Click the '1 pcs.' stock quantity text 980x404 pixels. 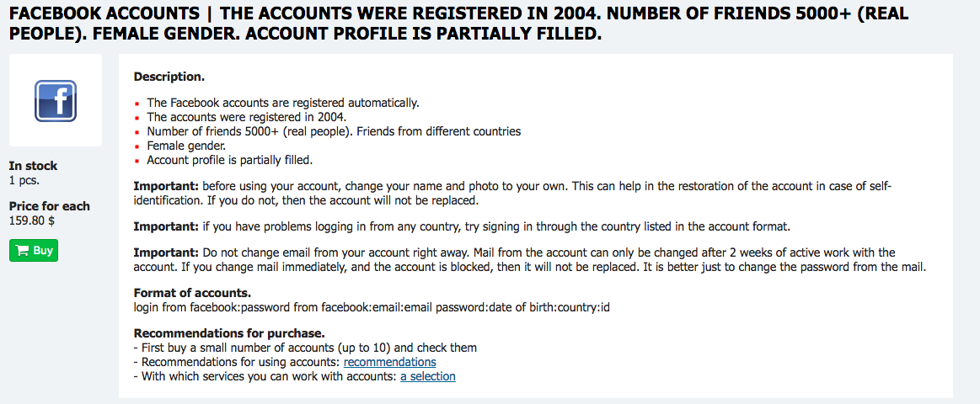coord(24,180)
